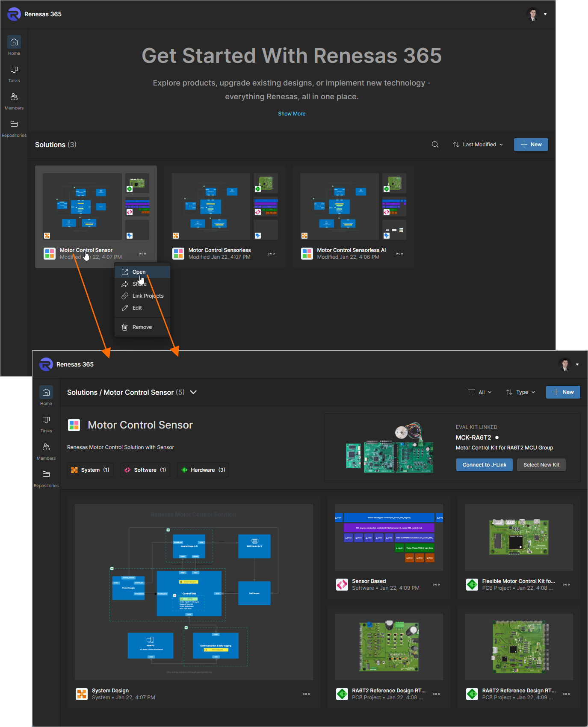This screenshot has width=588, height=727.
Task: Open the Sensor Based software thumbnail
Action: tap(389, 538)
